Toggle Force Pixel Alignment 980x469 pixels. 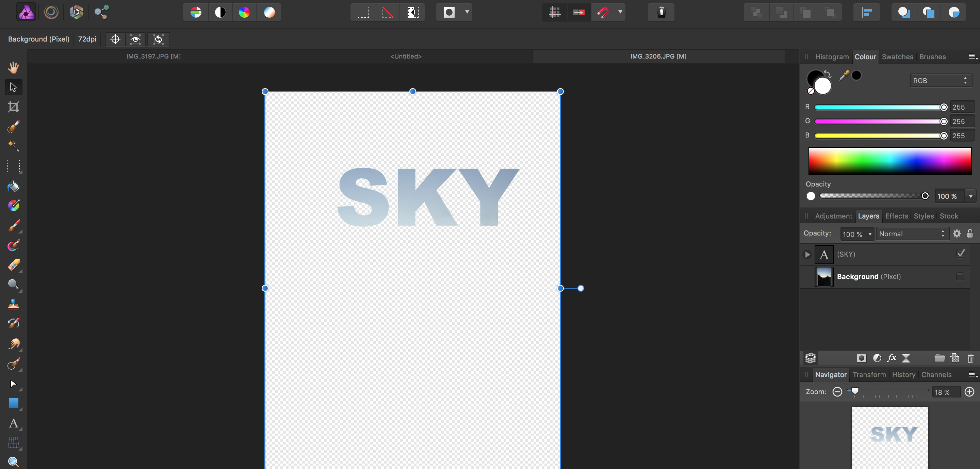555,12
